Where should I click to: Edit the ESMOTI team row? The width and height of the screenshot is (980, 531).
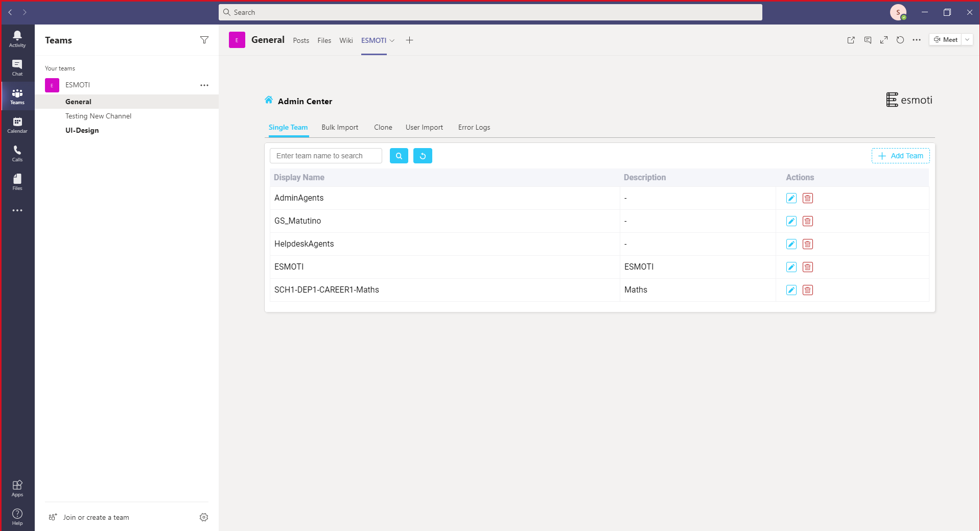point(791,267)
